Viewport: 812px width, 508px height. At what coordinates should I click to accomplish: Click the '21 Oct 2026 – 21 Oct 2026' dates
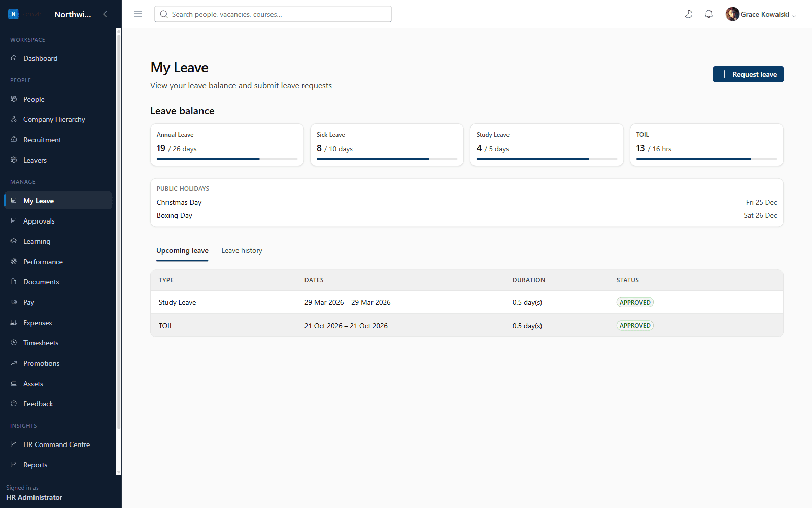[346, 326]
